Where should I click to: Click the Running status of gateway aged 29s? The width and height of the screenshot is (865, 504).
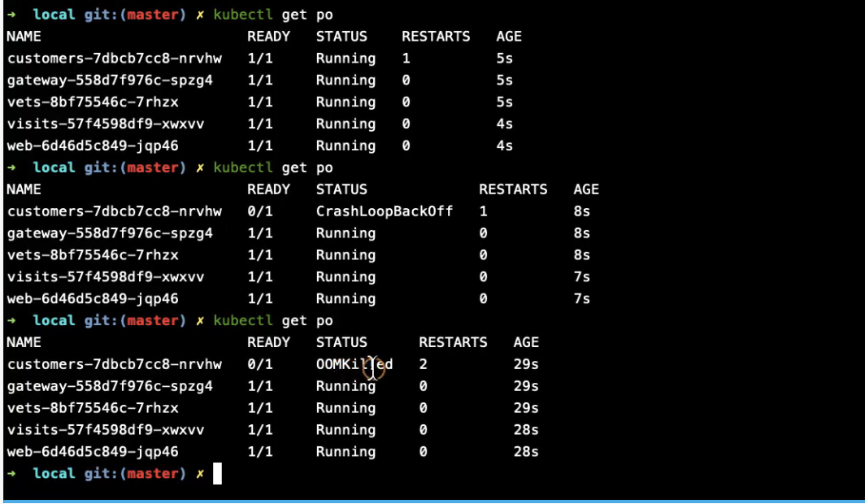(x=346, y=386)
